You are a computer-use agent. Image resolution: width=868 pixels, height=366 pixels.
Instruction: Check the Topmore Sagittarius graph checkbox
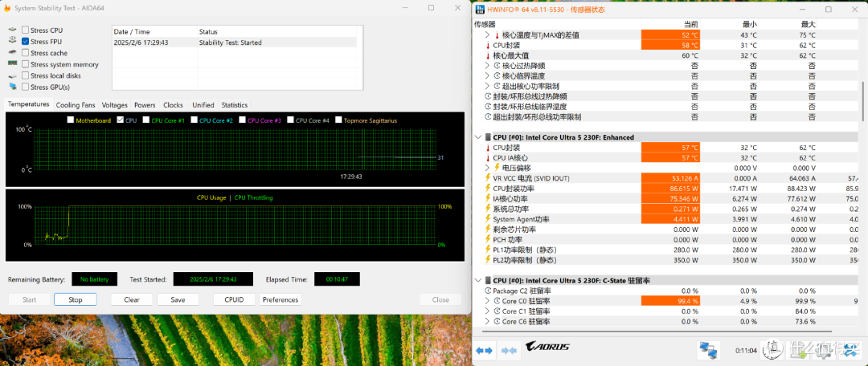coord(338,120)
